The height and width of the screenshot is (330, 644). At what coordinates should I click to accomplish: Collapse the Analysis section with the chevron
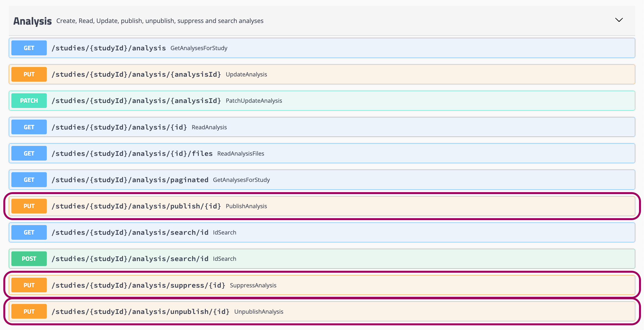point(619,20)
